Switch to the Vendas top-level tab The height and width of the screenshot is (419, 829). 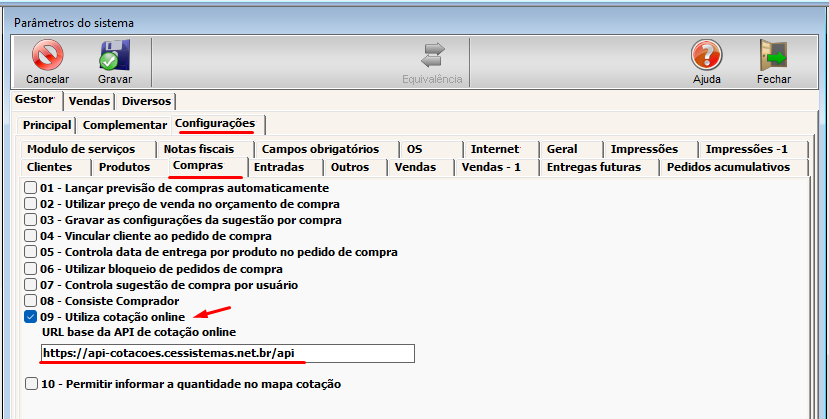click(x=89, y=101)
